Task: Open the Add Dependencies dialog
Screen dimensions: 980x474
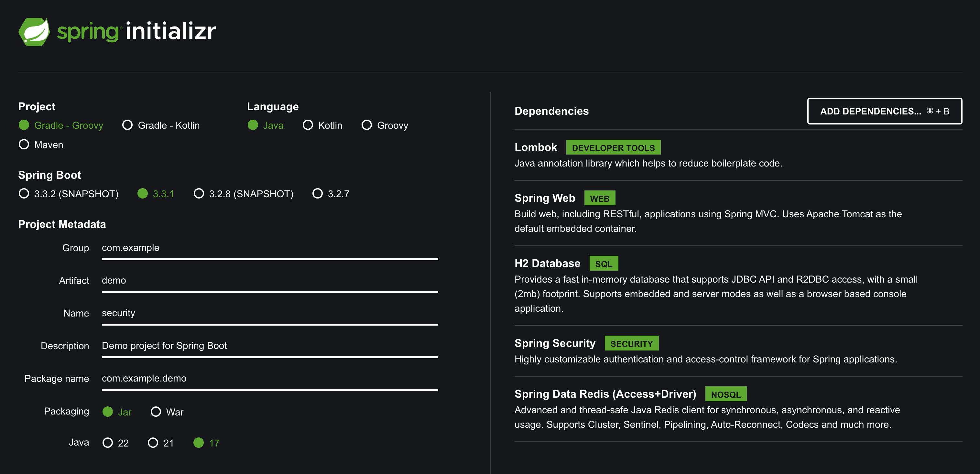Action: click(x=884, y=111)
